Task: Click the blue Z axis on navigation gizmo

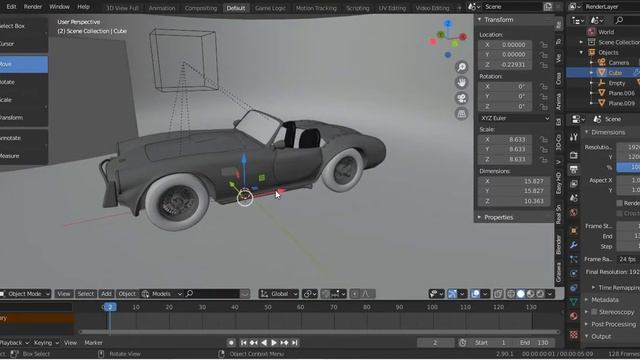Action: (448, 24)
